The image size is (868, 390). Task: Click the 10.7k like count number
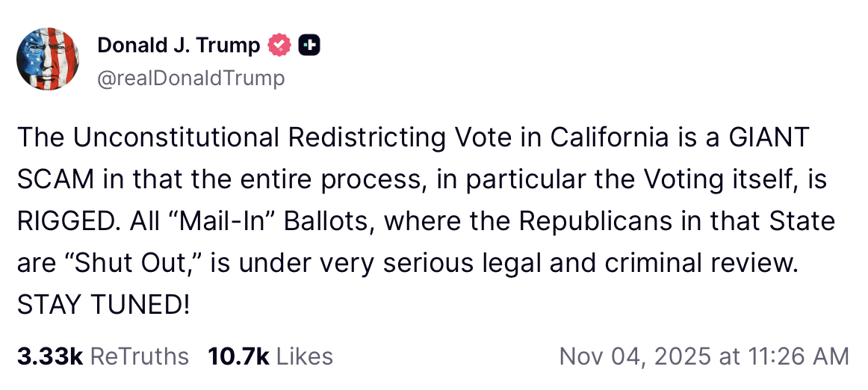pos(239,356)
